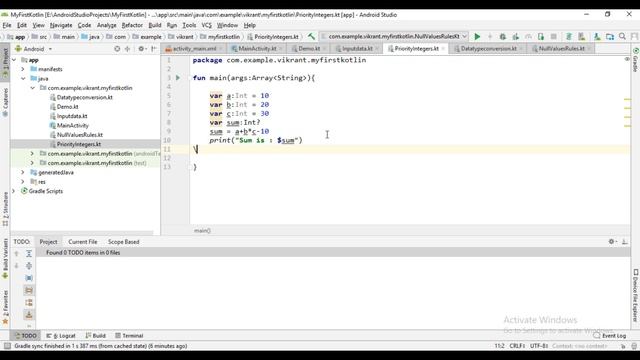Click the Attach debugger to Android process icon
The width and height of the screenshot is (640, 360).
click(x=541, y=37)
